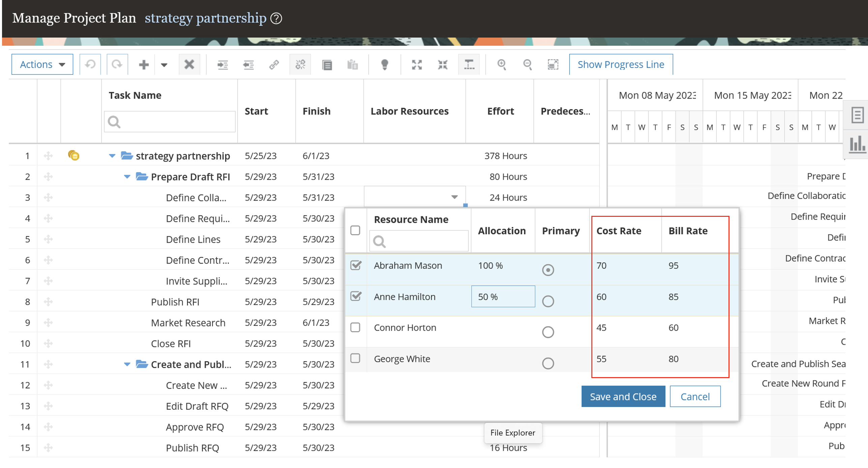Viewport: 868px width, 468px height.
Task: Click Show Progress Line button
Action: coord(621,64)
